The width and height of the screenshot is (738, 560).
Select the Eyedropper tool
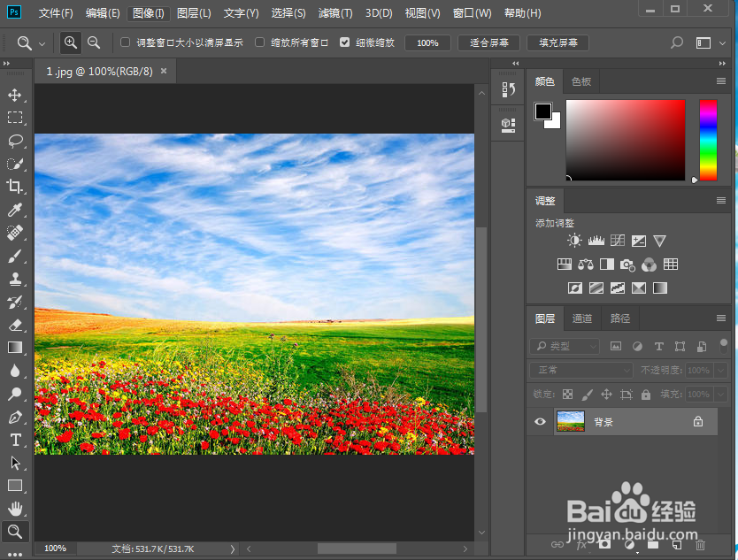point(14,210)
